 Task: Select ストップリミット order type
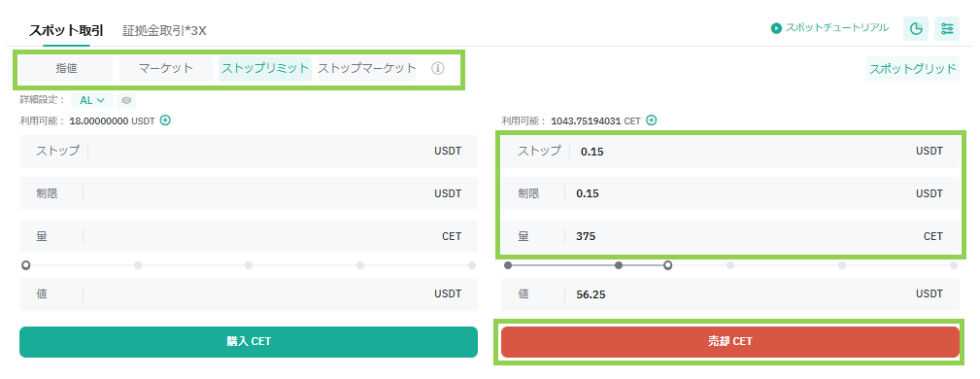265,69
